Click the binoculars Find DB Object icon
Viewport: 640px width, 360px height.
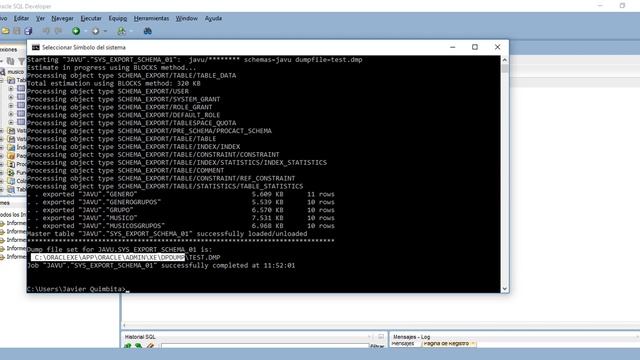tap(148, 31)
